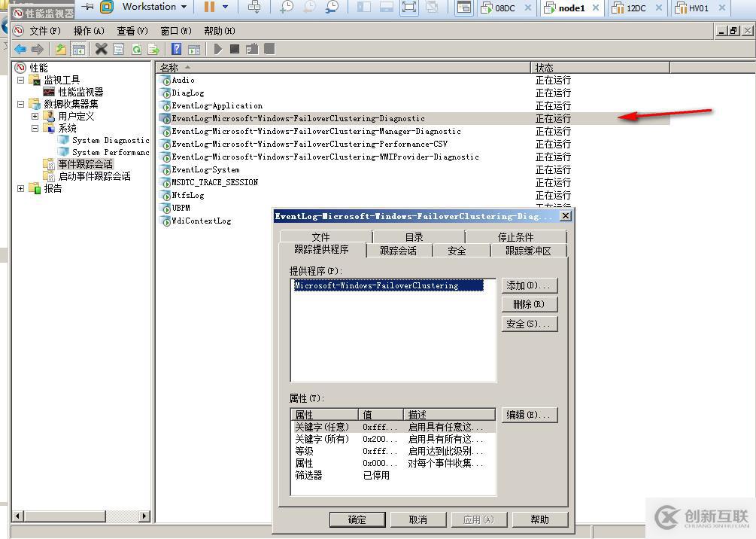The width and height of the screenshot is (756, 539).
Task: Click VMware full screen icon
Action: point(409,7)
